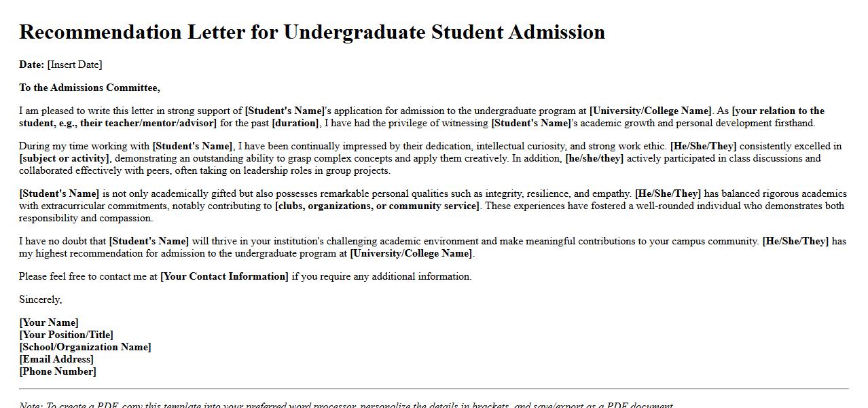Click [University/College Name] in the first paragraph

pos(651,111)
